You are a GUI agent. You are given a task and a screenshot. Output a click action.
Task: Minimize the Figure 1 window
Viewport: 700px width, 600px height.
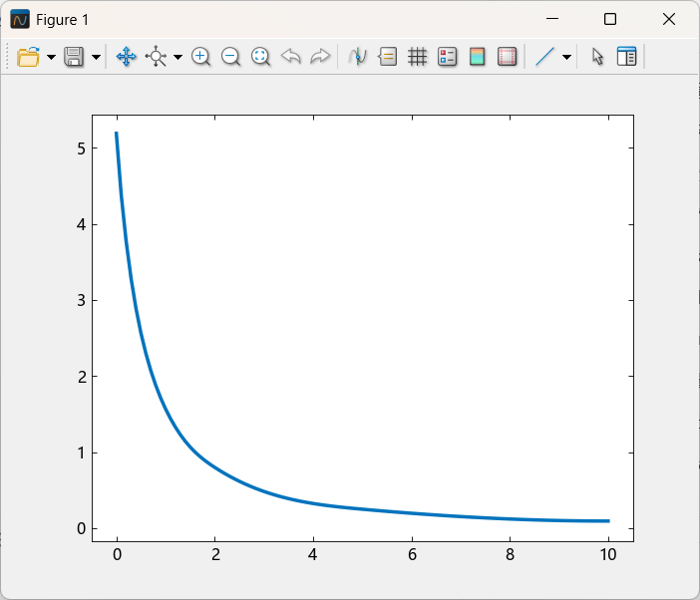point(552,19)
